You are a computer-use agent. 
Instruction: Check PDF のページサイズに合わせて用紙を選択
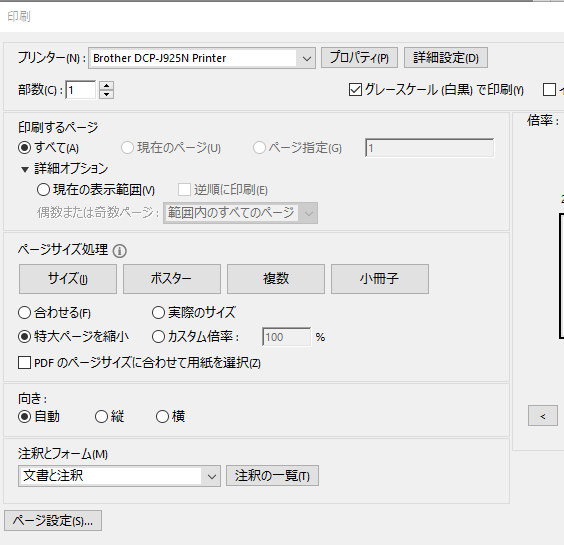click(x=24, y=363)
